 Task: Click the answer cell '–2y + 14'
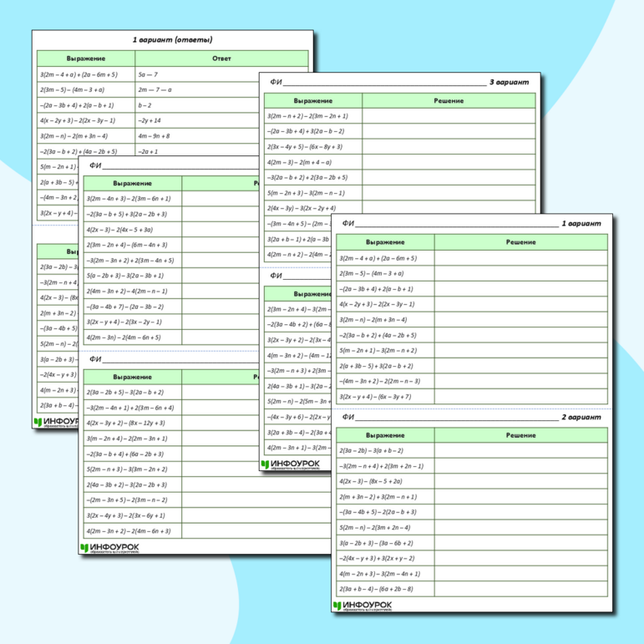pos(149,120)
